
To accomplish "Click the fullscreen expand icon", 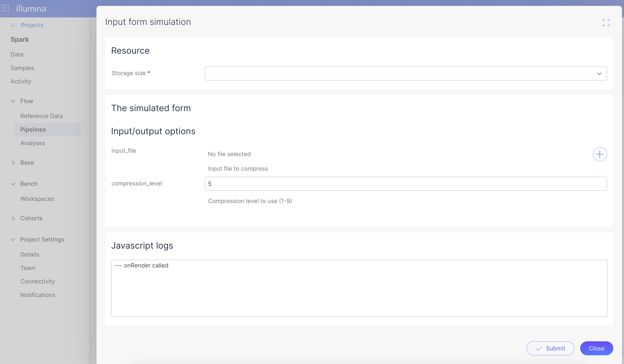I will (606, 23).
